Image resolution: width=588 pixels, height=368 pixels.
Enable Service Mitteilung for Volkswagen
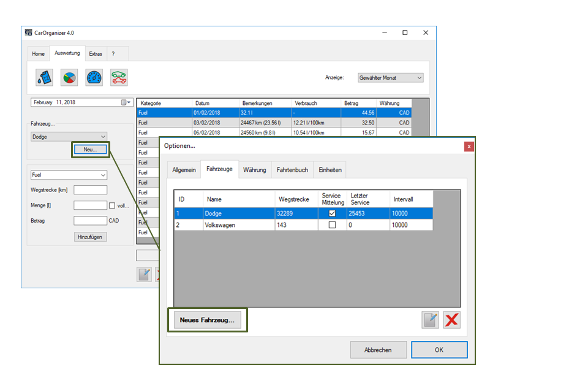point(332,225)
